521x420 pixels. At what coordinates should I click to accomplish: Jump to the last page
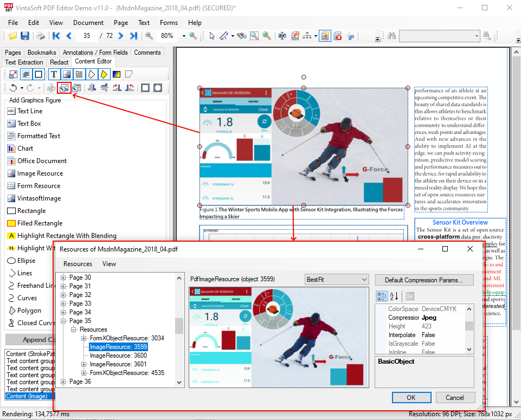[x=133, y=36]
